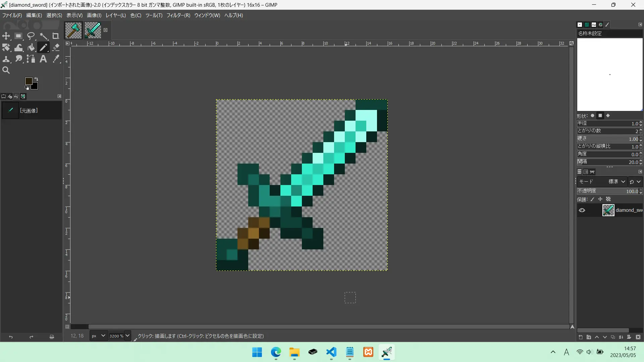
Task: Select the Crop tool
Action: pyautogui.click(x=56, y=36)
